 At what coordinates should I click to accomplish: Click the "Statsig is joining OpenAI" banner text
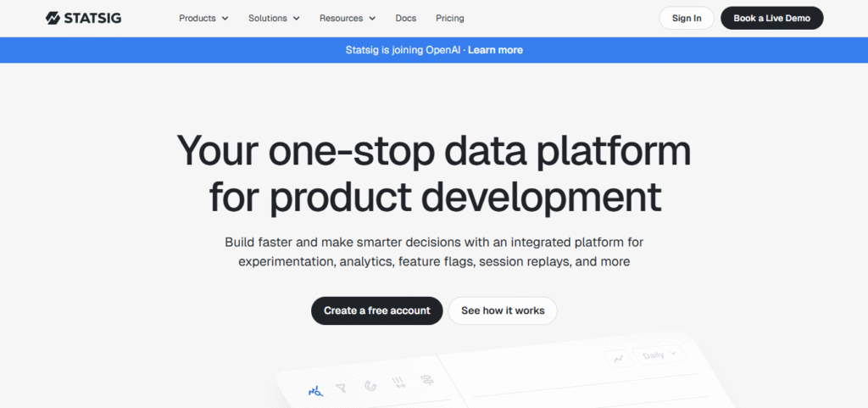click(x=403, y=50)
